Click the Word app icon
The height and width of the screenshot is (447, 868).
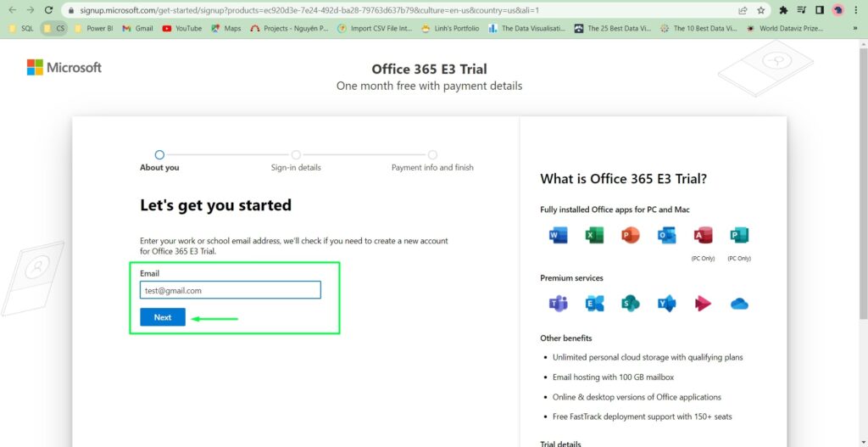558,236
